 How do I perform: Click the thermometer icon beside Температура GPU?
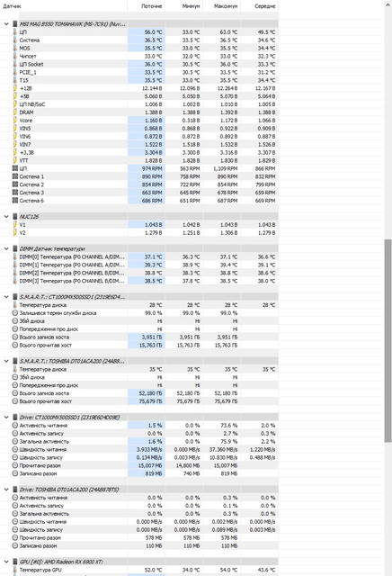click(x=15, y=570)
